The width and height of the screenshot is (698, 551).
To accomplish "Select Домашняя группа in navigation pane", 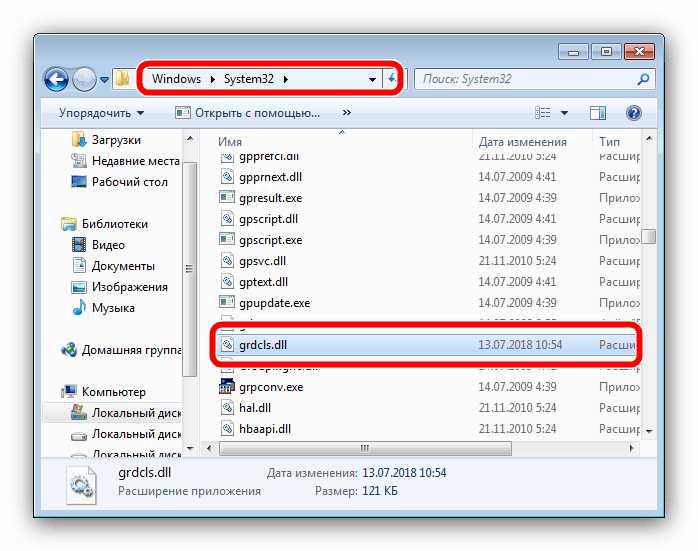I will [121, 350].
